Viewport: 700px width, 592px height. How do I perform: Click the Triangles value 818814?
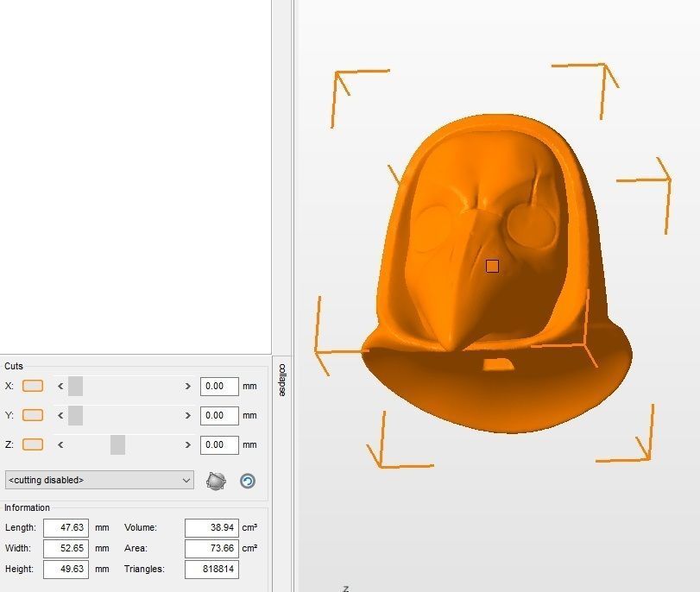pyautogui.click(x=211, y=570)
